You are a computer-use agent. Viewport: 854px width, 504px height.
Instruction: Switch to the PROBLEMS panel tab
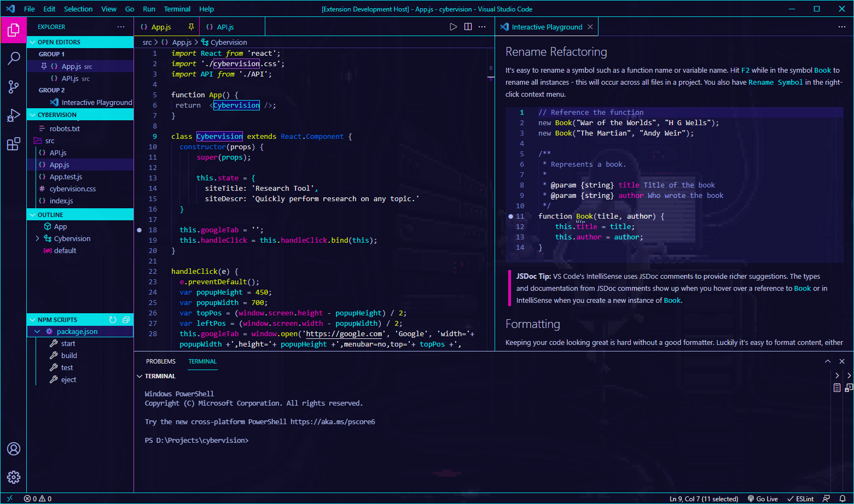point(161,361)
